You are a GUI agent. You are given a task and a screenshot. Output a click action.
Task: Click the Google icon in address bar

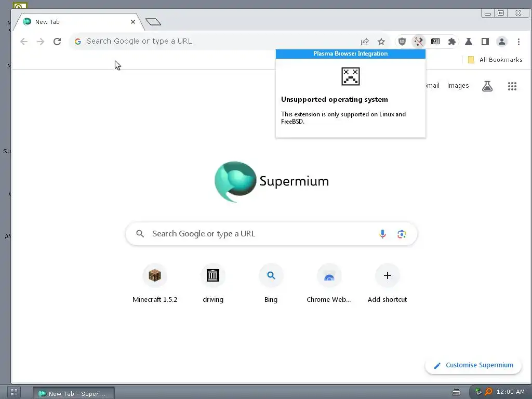click(x=78, y=42)
